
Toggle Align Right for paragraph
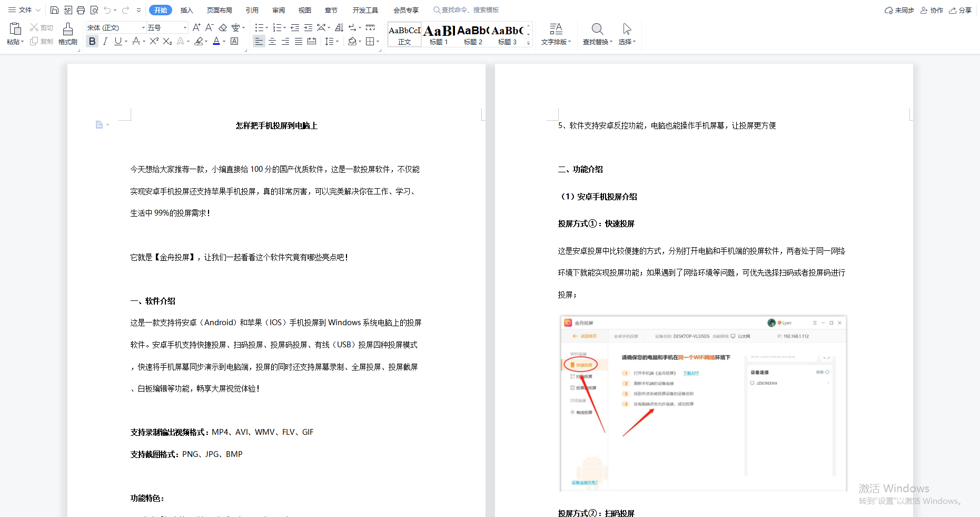285,41
